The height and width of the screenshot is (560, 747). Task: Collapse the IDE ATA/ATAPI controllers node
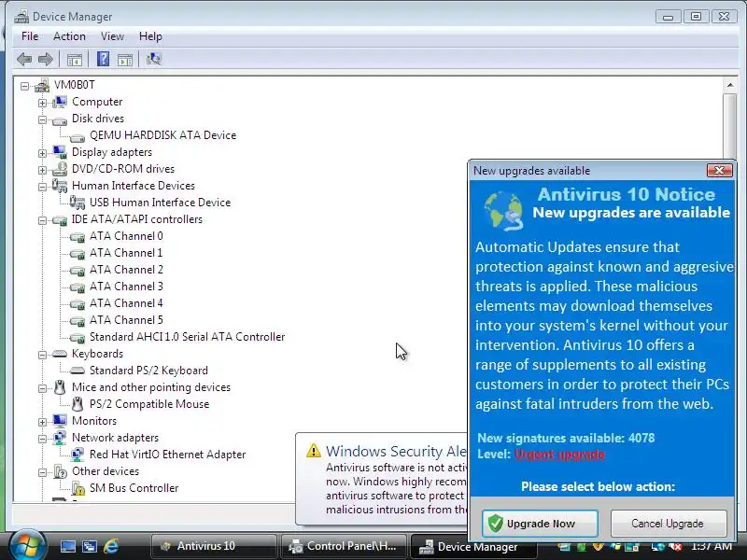click(x=42, y=220)
